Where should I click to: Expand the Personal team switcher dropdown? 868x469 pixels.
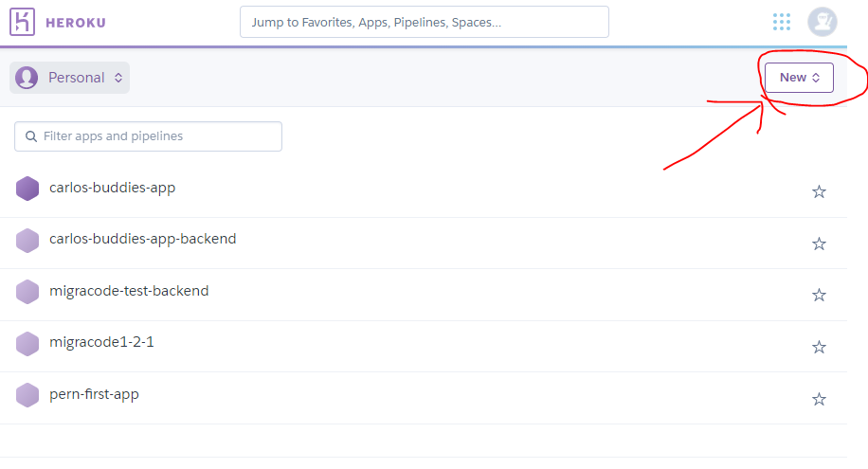(x=70, y=78)
